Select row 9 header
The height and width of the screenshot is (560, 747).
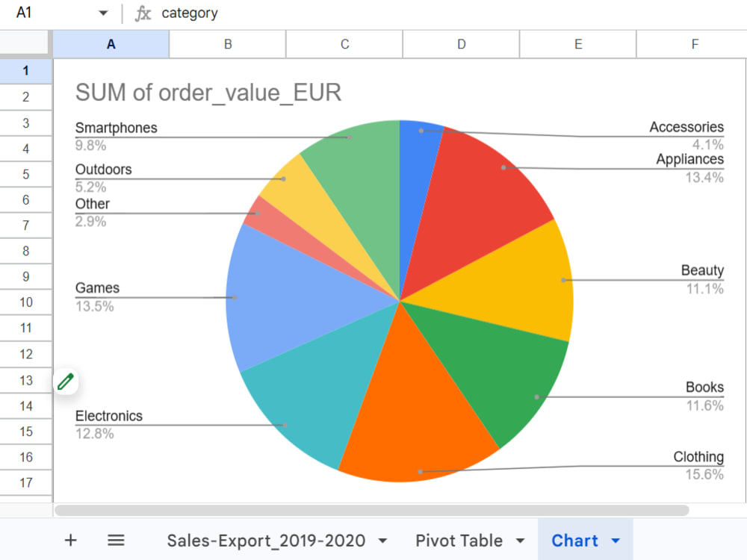(25, 277)
